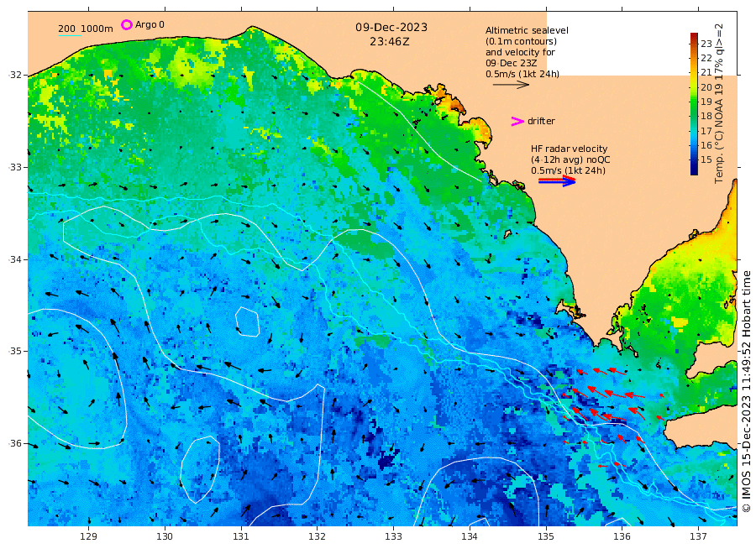Click the 0.5m/s HF radar scale text
This screenshot has height=554, width=756.
568,170
